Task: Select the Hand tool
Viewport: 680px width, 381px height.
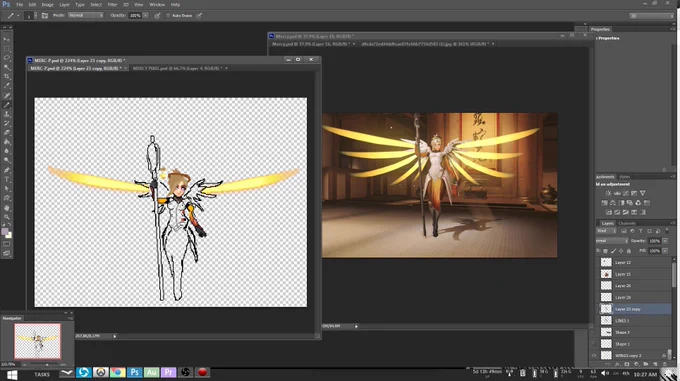Action: tap(7, 208)
